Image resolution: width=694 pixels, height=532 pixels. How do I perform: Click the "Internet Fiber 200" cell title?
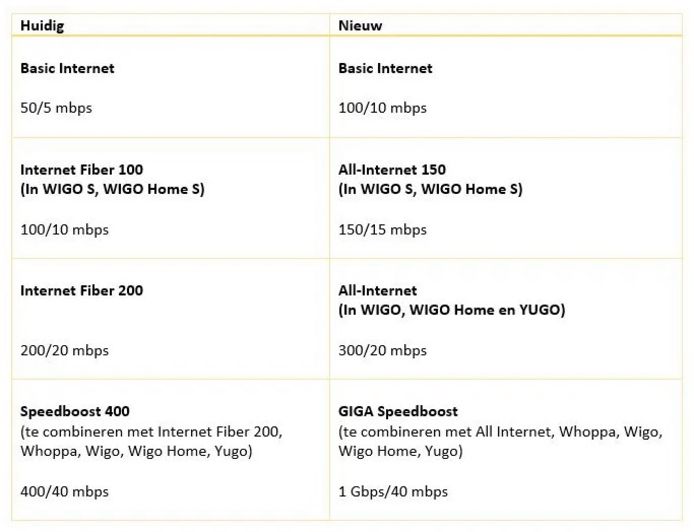click(81, 290)
